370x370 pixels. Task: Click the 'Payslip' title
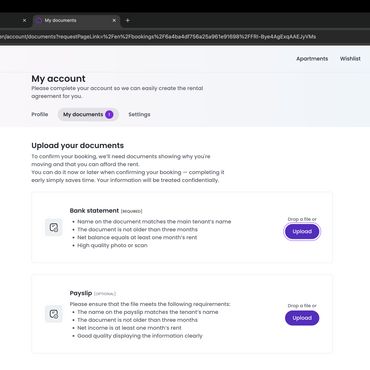click(x=81, y=293)
